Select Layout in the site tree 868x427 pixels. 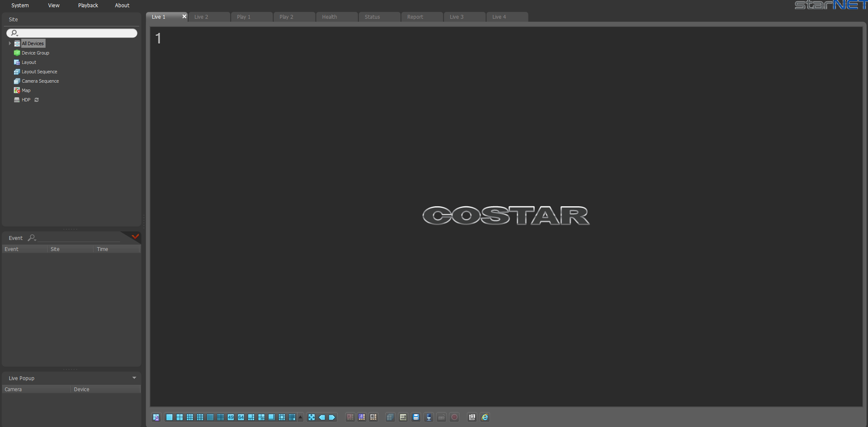click(x=29, y=62)
